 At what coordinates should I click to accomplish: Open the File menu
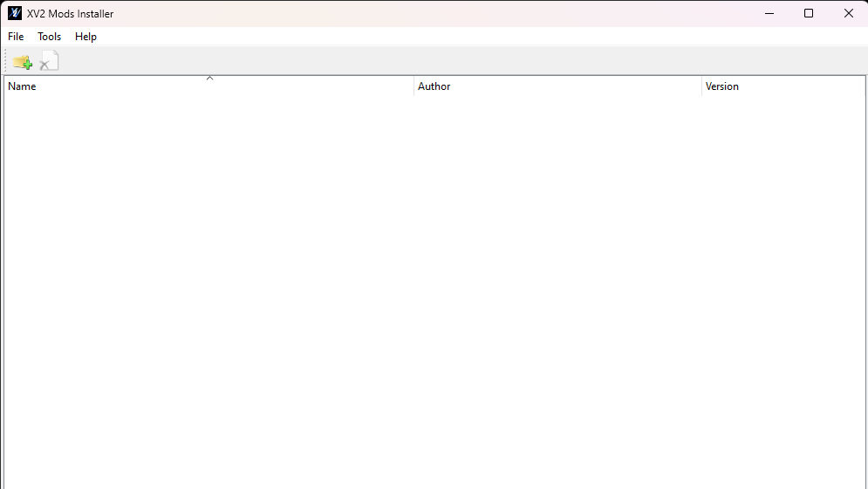(x=16, y=37)
